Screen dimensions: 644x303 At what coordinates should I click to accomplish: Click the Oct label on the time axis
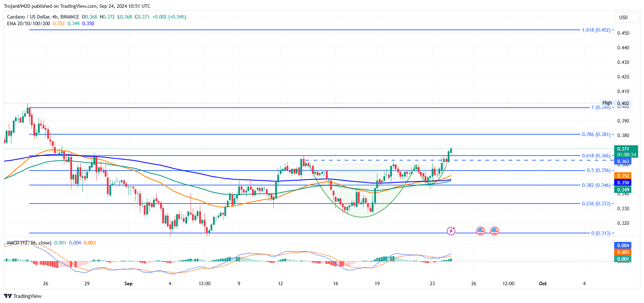click(543, 283)
